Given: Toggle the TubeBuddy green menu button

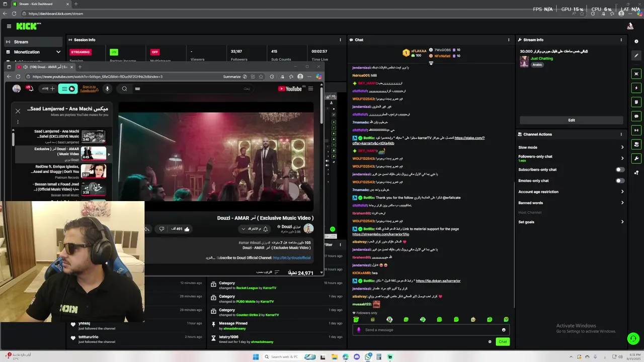Looking at the screenshot, I should click(68, 89).
